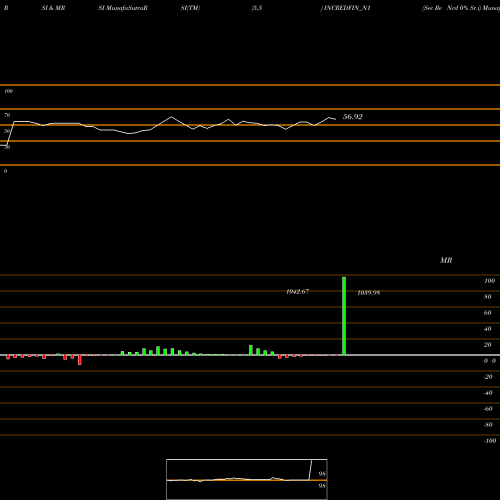Click the MRSI axis label 60

click(488, 313)
